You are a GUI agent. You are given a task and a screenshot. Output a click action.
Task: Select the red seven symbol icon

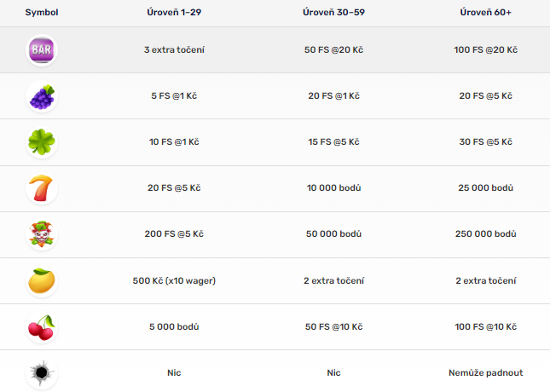coord(42,188)
